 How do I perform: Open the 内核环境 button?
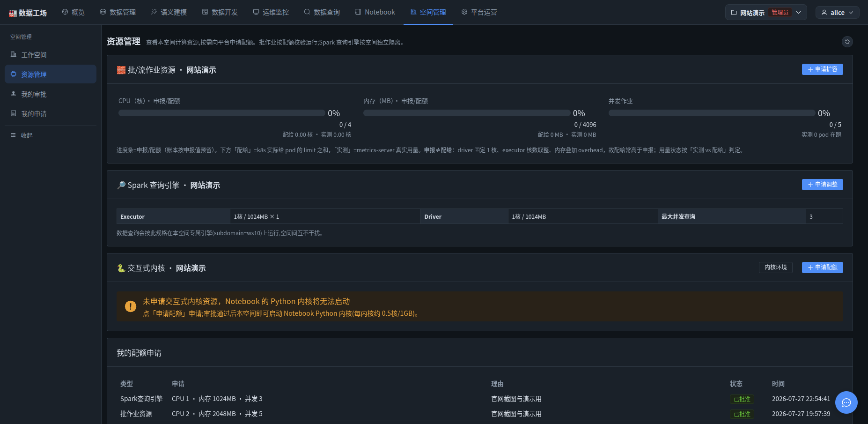(x=775, y=268)
